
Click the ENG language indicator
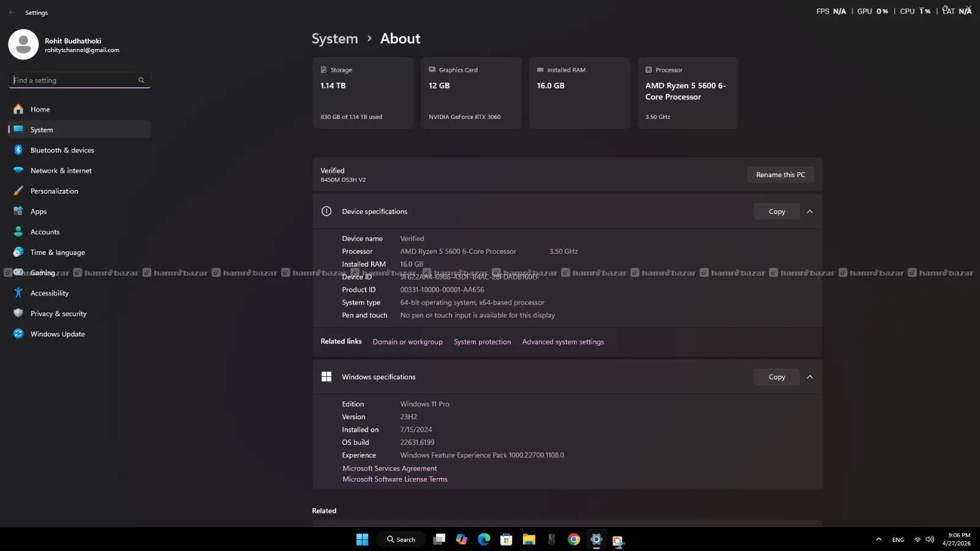(x=898, y=540)
